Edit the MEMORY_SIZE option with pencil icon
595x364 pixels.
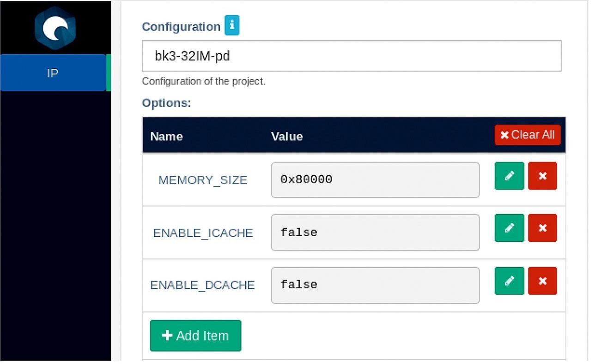click(x=509, y=176)
